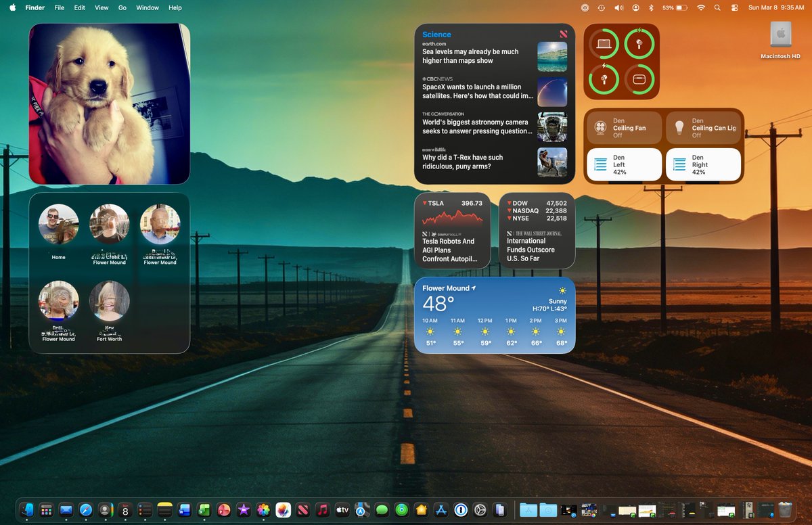Toggle the Den Right blinds tile

(703, 164)
